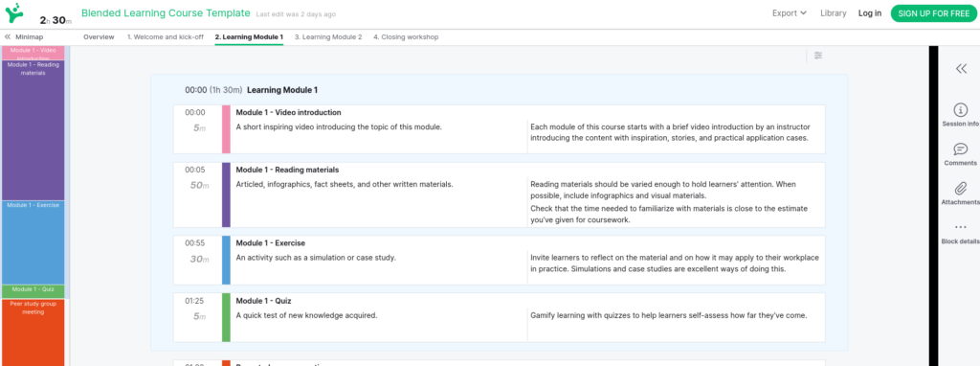Click start time 00:05 of Reading materials block

[194, 170]
